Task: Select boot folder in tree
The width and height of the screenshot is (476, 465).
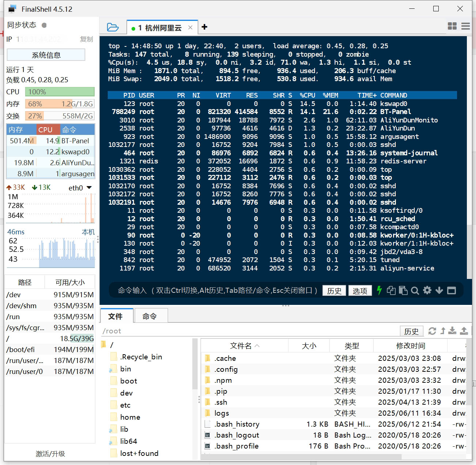Action: point(129,381)
